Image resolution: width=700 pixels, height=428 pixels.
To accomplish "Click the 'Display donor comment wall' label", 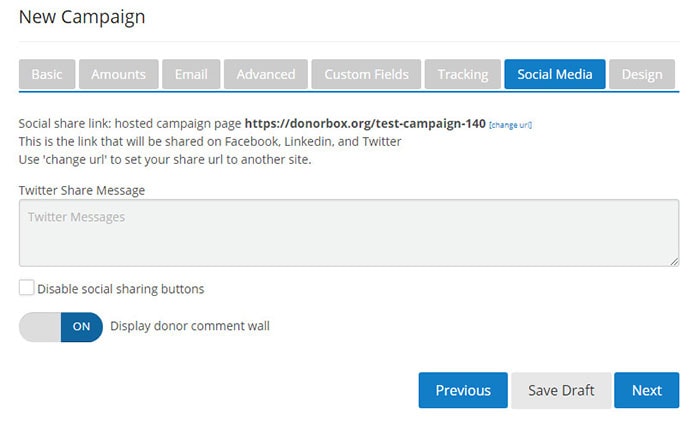I will coord(190,326).
